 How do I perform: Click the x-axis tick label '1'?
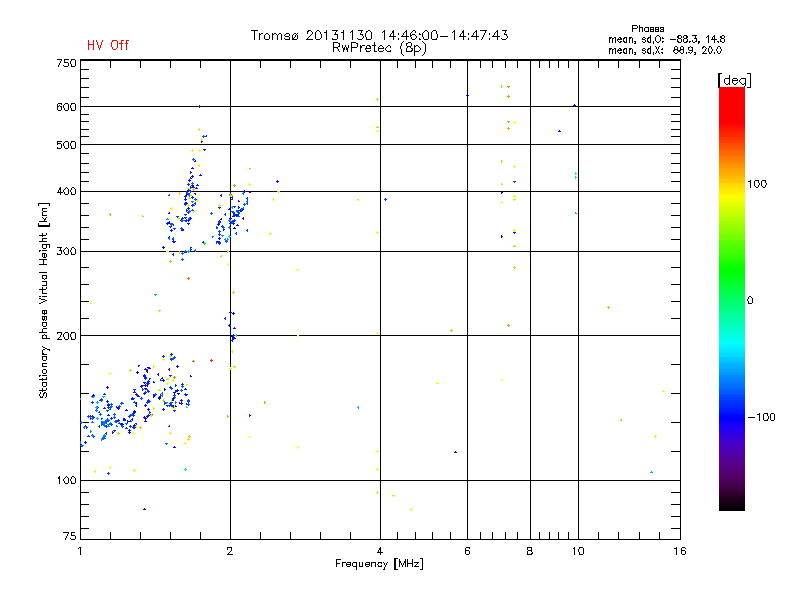click(80, 551)
